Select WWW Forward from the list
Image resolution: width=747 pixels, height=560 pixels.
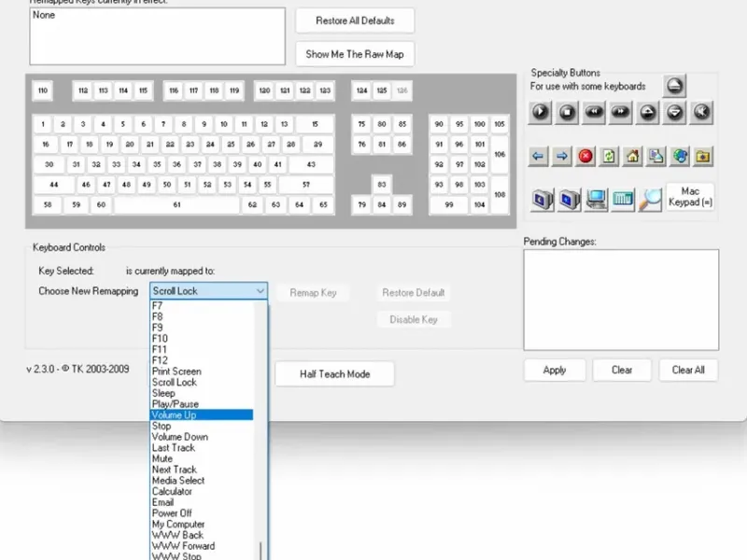(x=202, y=546)
